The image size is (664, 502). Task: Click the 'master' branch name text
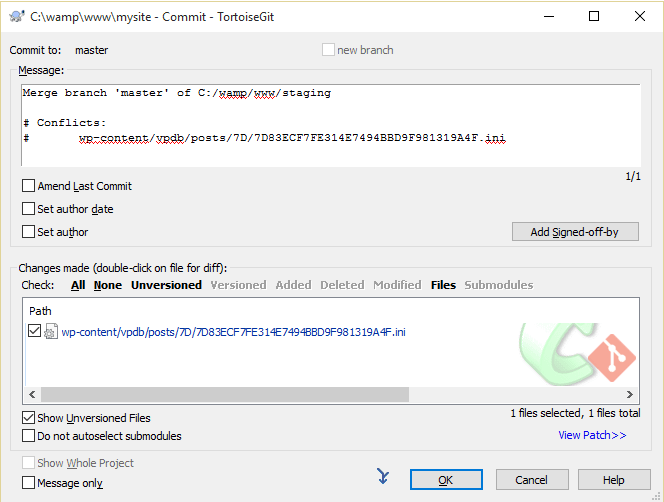(x=91, y=50)
